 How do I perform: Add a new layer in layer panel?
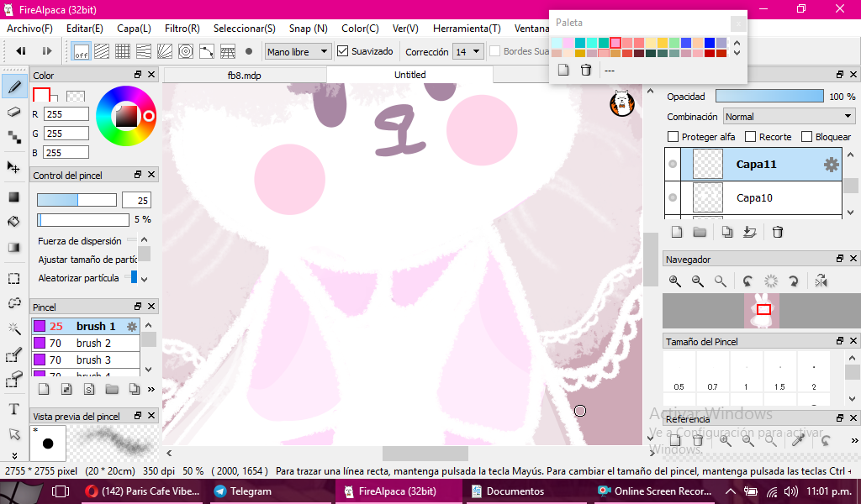click(x=677, y=233)
